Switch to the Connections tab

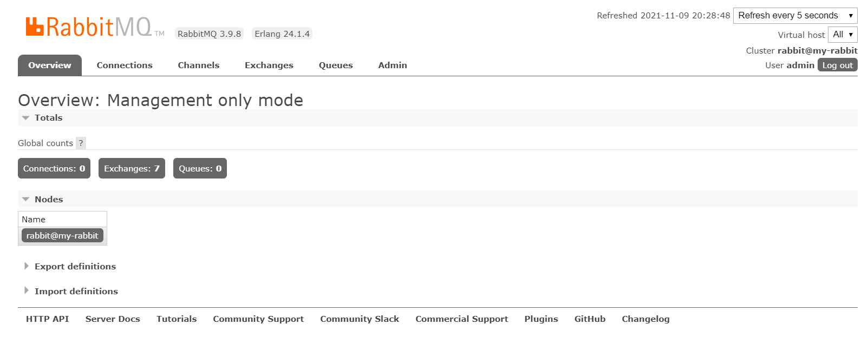point(125,65)
